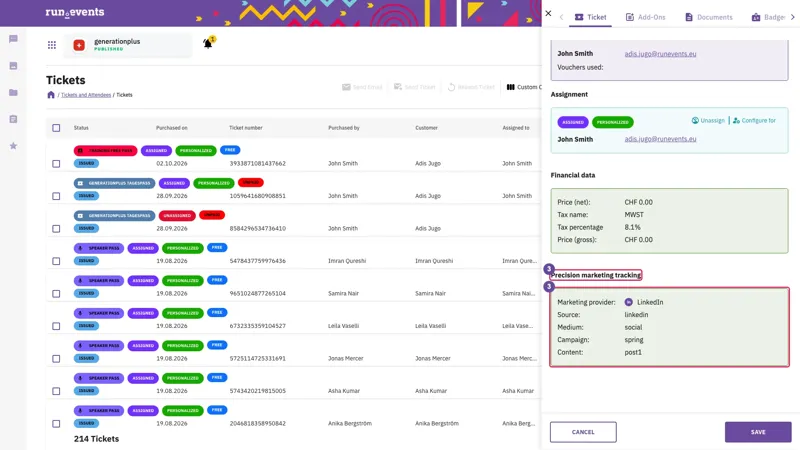
Task: Click ticket number 5478437759976436
Action: pyautogui.click(x=258, y=261)
